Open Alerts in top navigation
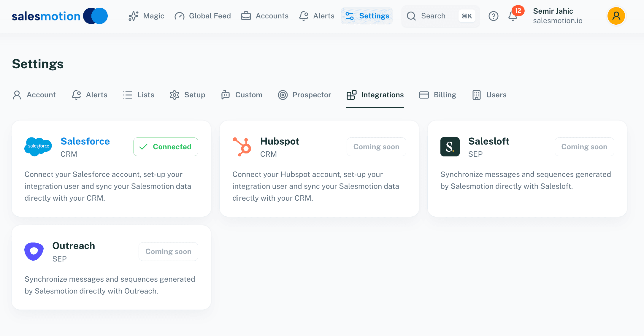Image resolution: width=644 pixels, height=336 pixels. point(316,16)
